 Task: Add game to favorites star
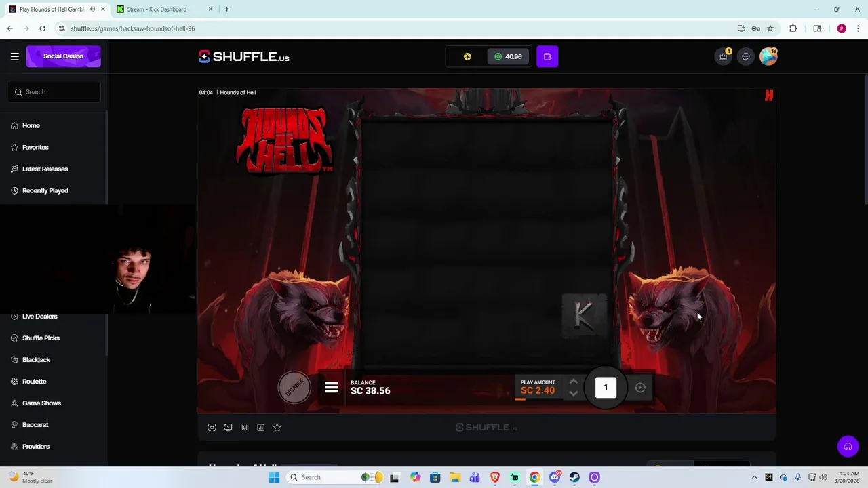(277, 428)
